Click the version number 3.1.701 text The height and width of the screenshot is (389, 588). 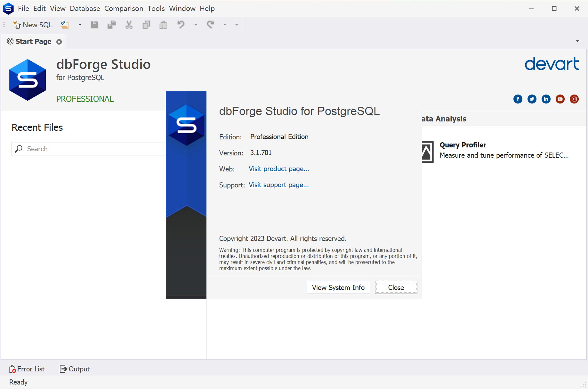tap(261, 153)
